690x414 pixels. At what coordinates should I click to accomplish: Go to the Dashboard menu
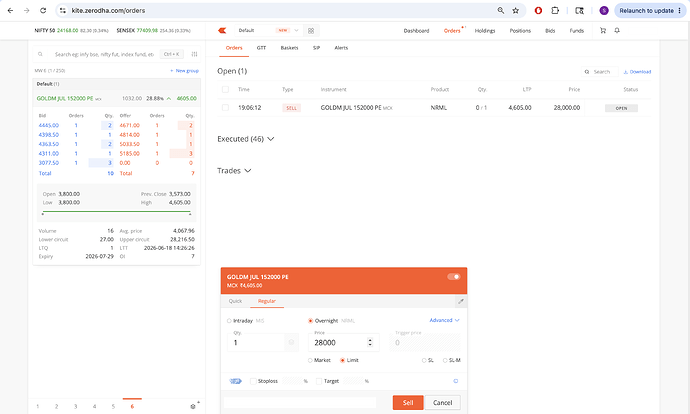[416, 31]
